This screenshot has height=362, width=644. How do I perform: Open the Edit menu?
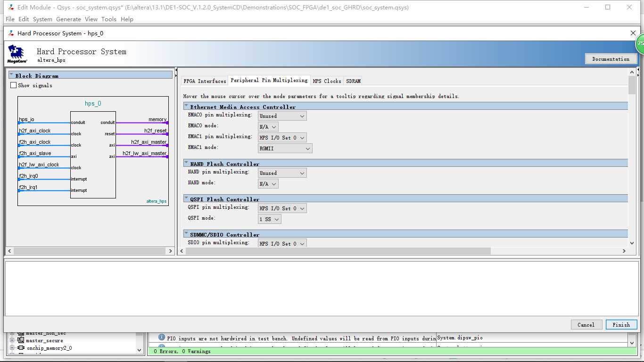coord(24,19)
